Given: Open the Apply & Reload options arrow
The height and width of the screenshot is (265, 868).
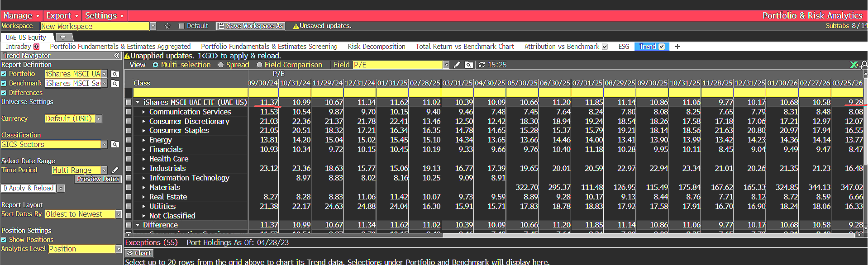Looking at the screenshot, I should click(61, 189).
